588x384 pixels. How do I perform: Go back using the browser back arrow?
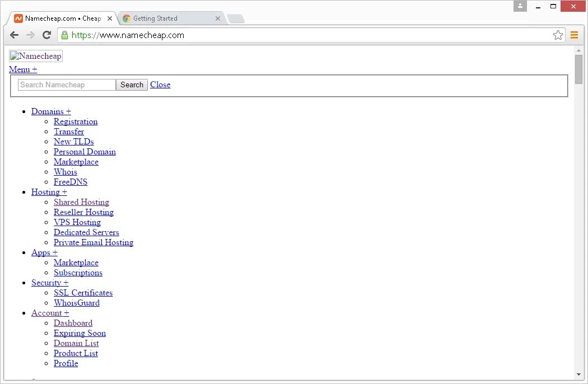[x=14, y=35]
